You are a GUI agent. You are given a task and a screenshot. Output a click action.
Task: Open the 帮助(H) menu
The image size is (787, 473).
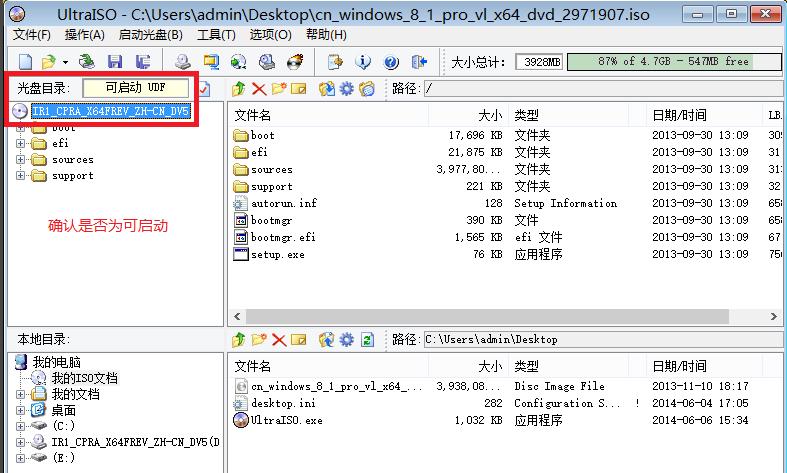point(326,35)
